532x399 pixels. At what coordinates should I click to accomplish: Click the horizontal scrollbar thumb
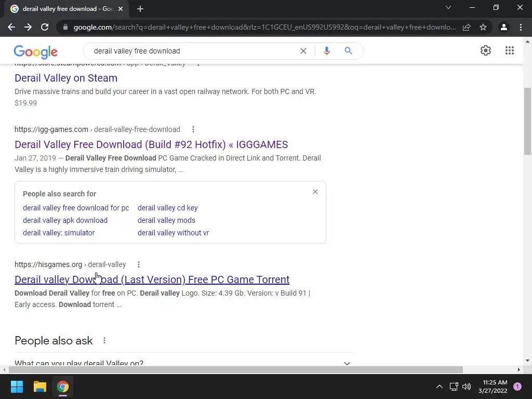point(236,369)
